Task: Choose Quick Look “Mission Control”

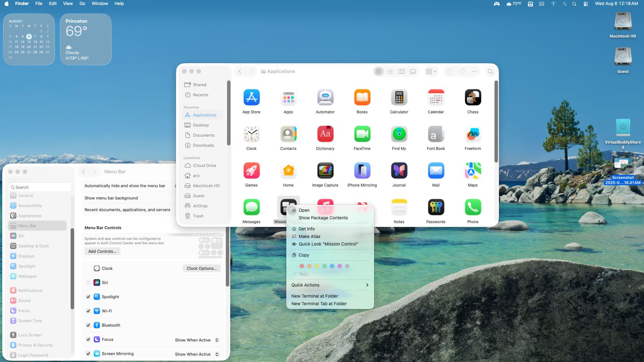Action: point(330,244)
